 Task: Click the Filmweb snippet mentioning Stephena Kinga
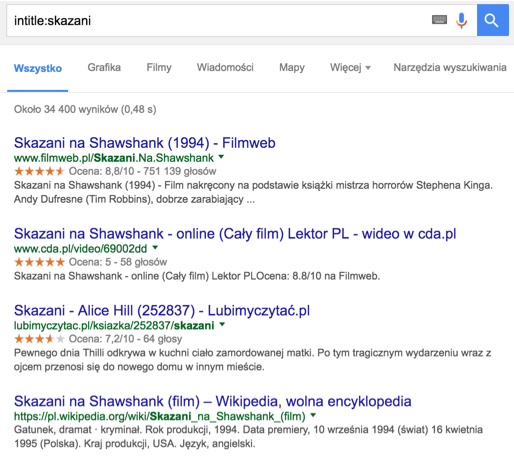(253, 192)
